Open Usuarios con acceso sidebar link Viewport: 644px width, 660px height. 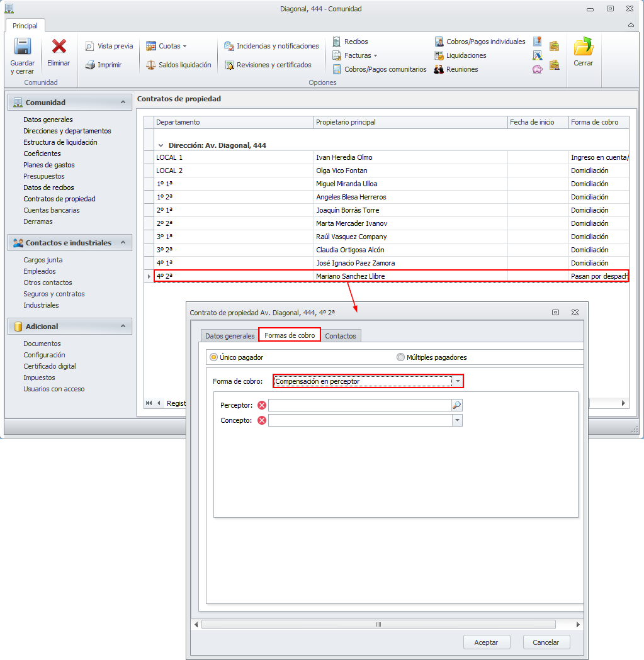[x=54, y=389]
